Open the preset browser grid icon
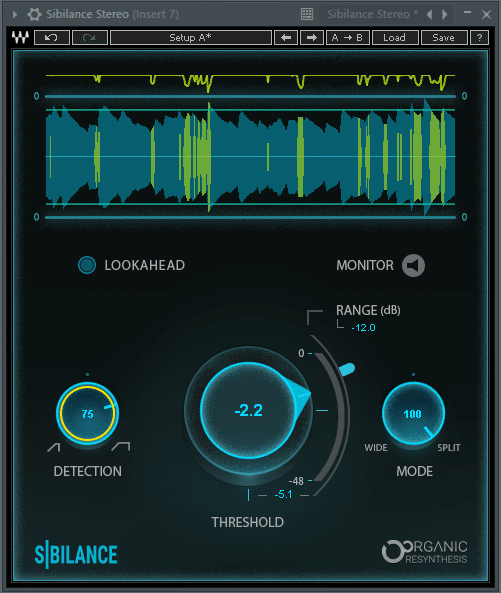 pos(307,14)
